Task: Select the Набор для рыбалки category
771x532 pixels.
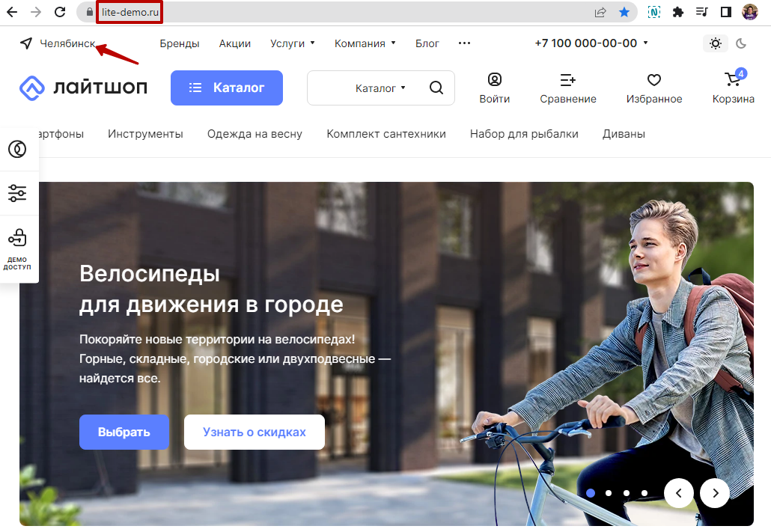Action: [x=524, y=134]
